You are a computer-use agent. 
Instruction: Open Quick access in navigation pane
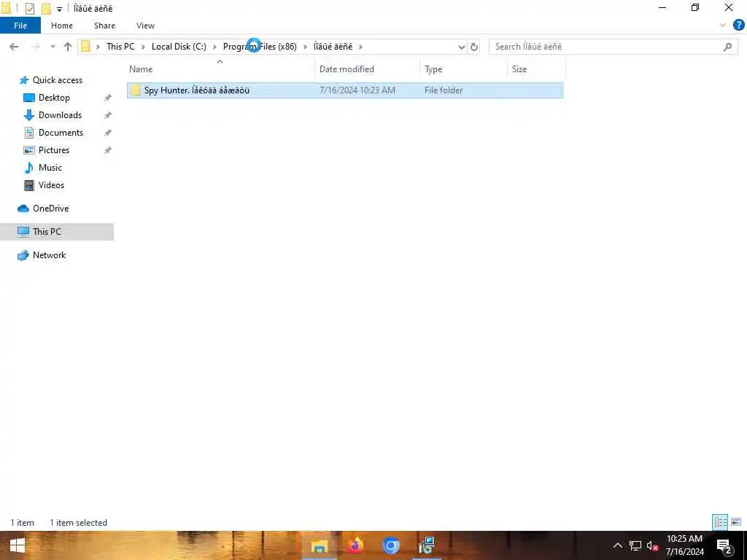click(x=57, y=80)
